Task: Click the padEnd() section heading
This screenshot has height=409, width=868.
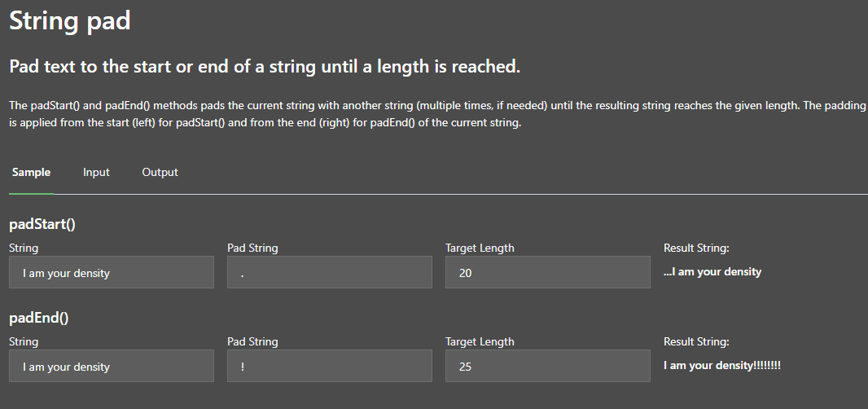Action: click(x=39, y=319)
